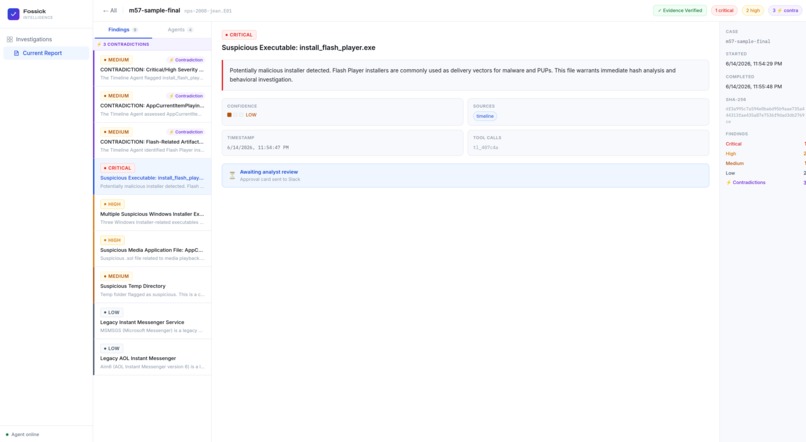
Task: Click the completed time value
Action: click(754, 86)
